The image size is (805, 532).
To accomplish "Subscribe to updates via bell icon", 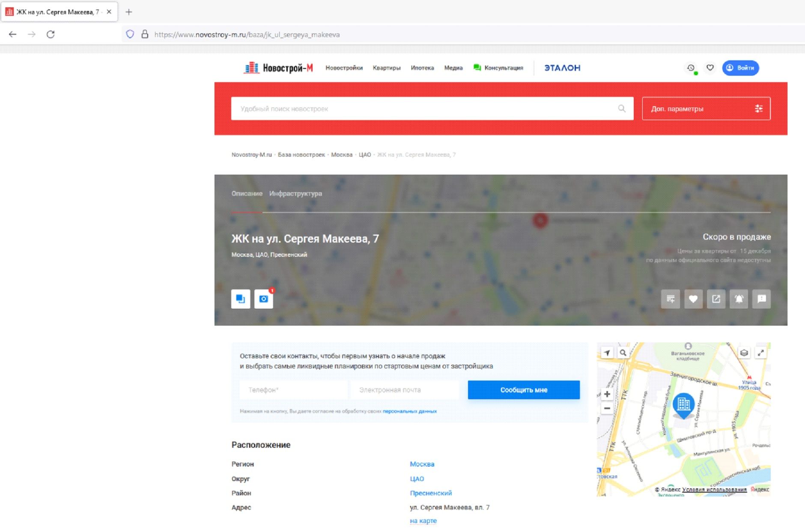I will pos(739,299).
